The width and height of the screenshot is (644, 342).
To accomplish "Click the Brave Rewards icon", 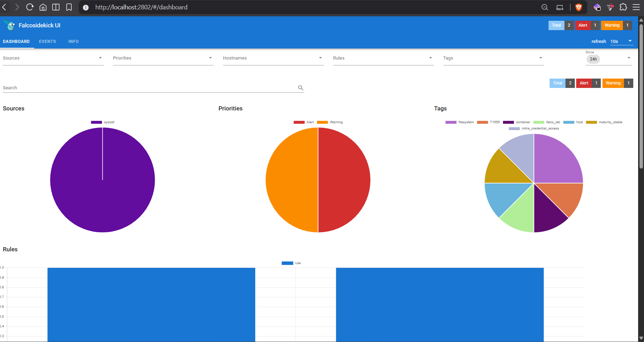I will [x=610, y=7].
